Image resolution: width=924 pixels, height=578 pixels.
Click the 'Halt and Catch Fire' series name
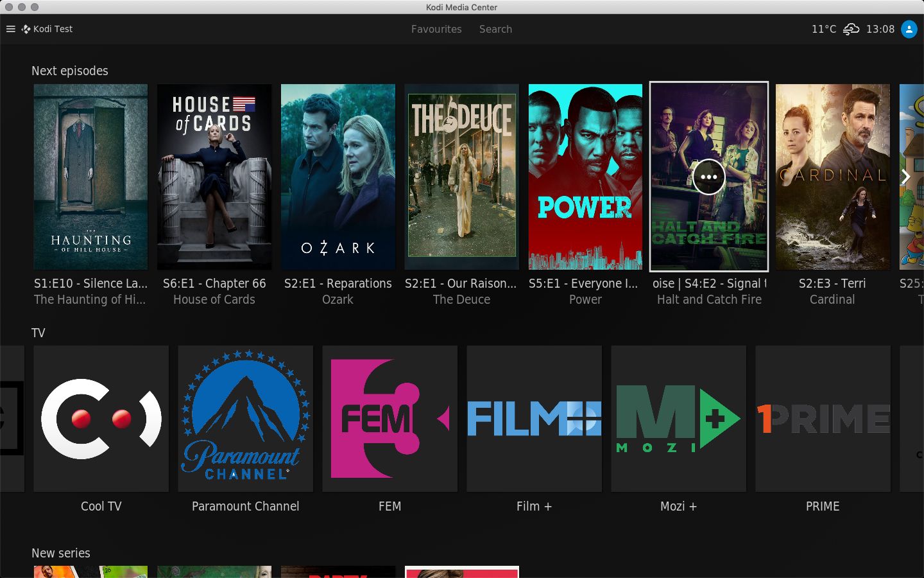click(x=709, y=299)
